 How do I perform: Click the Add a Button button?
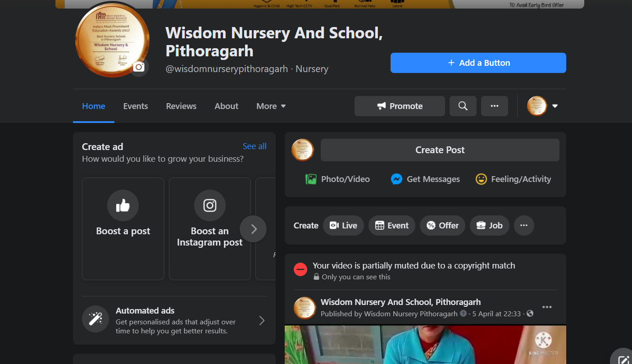coord(478,63)
